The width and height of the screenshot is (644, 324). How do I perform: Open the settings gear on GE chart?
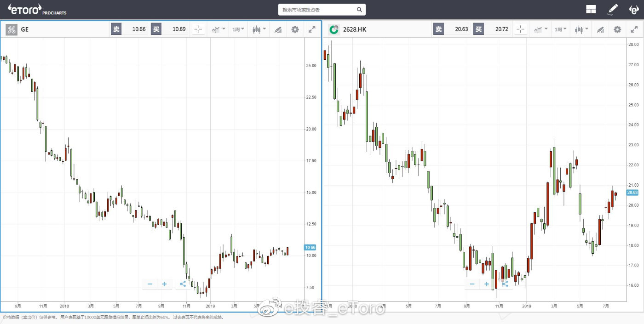[295, 29]
